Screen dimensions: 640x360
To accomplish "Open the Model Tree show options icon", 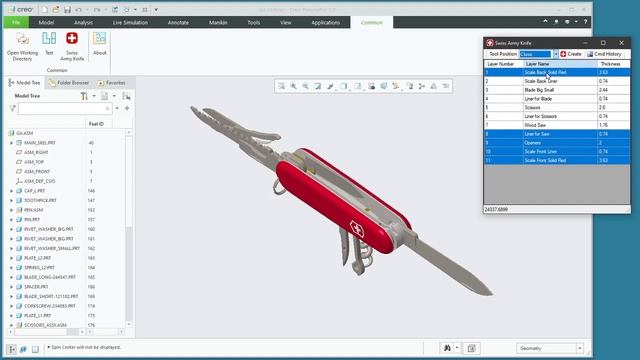I will click(x=104, y=96).
